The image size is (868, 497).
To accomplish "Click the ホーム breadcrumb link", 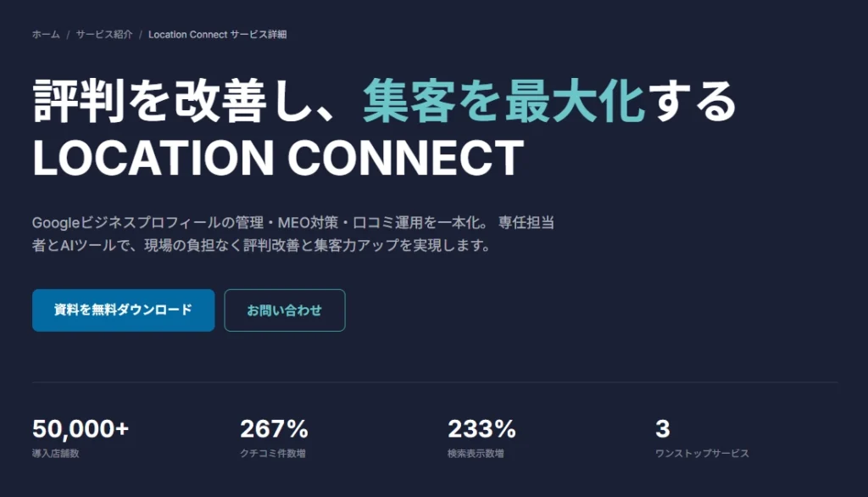I will click(46, 35).
